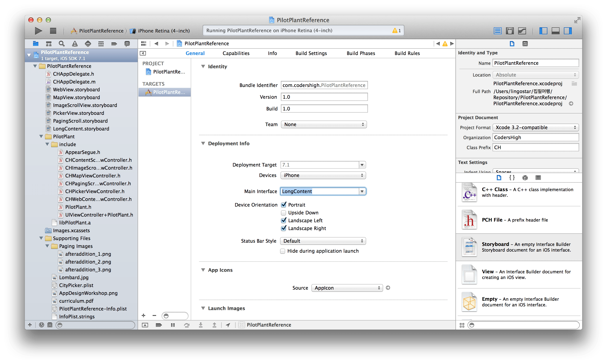The height and width of the screenshot is (364, 607).
Task: Switch to the Build Rules tab
Action: [x=407, y=53]
